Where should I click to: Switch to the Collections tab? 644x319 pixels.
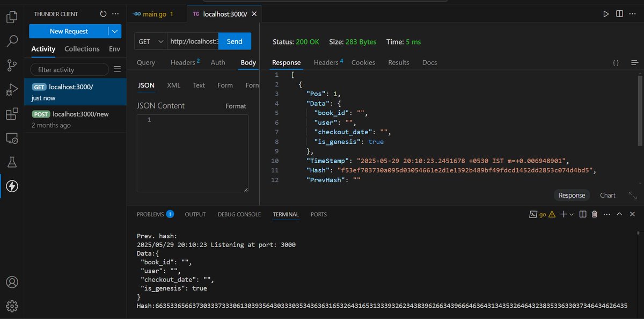(82, 49)
